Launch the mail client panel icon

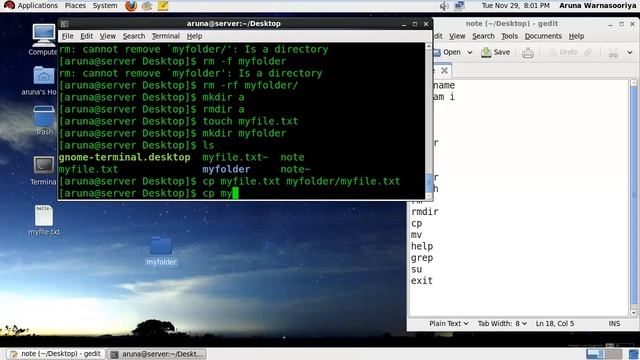[x=147, y=6]
